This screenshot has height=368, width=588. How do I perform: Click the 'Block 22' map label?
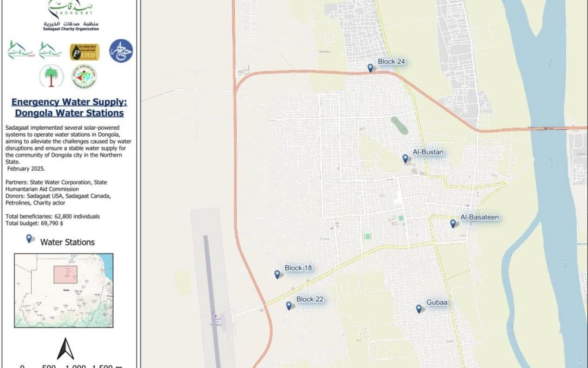point(310,299)
